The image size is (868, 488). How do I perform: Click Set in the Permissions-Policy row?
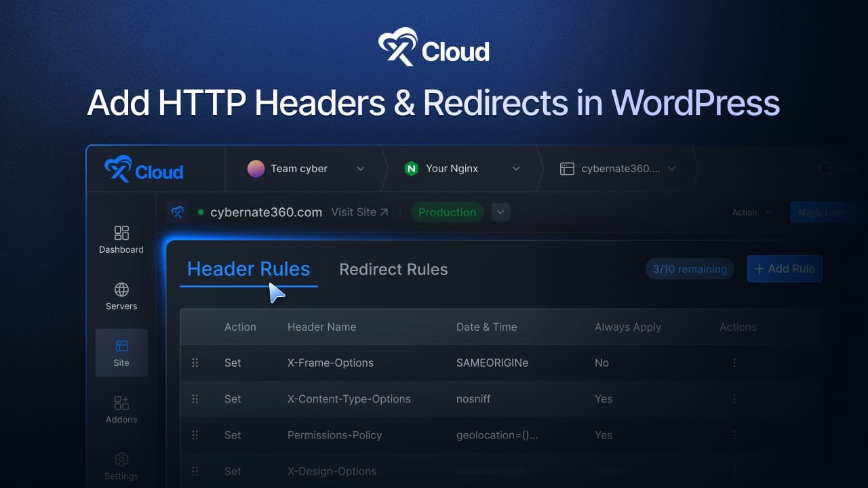[233, 435]
